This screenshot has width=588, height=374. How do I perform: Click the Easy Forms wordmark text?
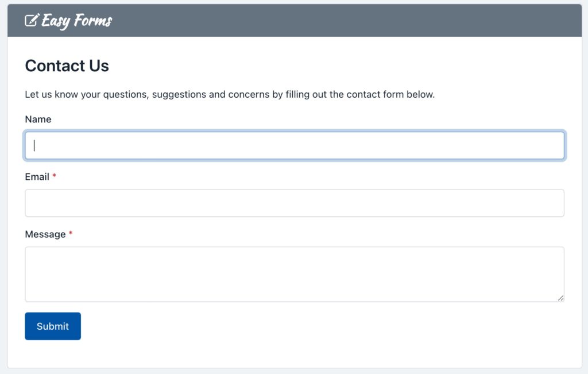78,21
